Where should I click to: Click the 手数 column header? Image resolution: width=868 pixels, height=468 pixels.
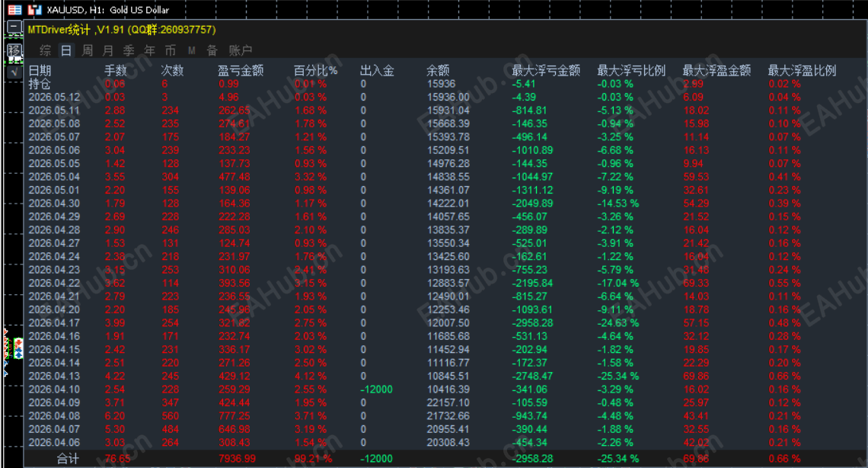click(x=116, y=70)
